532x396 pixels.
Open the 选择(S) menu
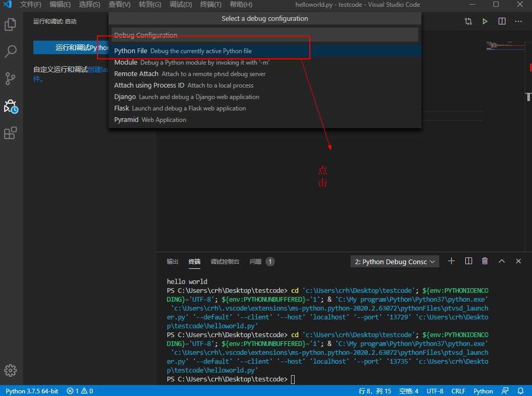[90, 4]
